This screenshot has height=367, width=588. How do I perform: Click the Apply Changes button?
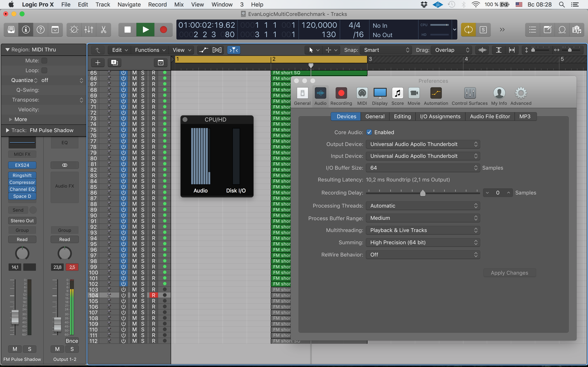pyautogui.click(x=509, y=273)
